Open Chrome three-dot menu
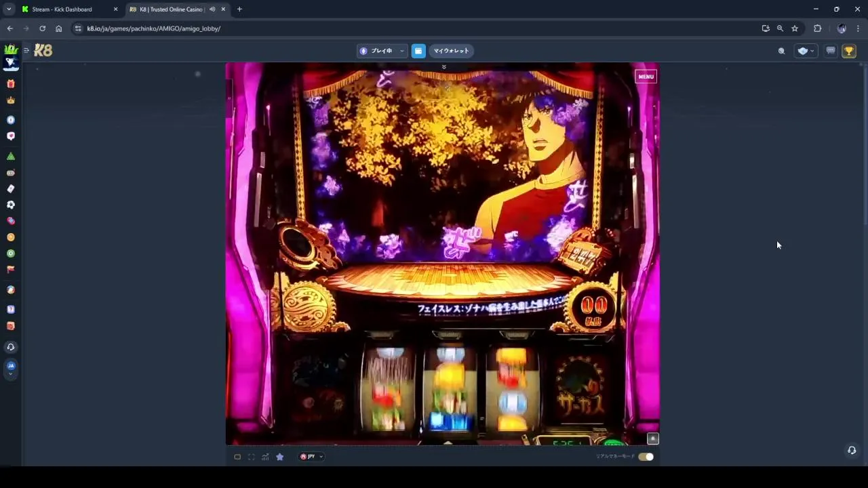 pyautogui.click(x=858, y=28)
